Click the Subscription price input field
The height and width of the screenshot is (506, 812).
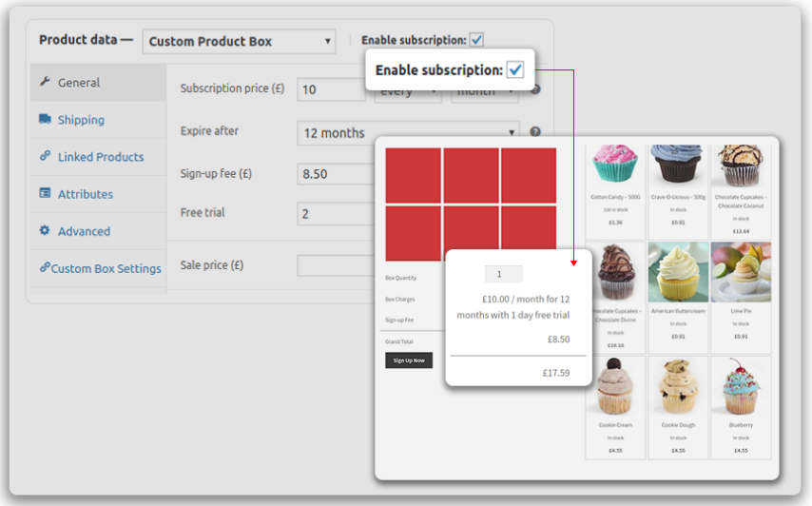click(332, 89)
